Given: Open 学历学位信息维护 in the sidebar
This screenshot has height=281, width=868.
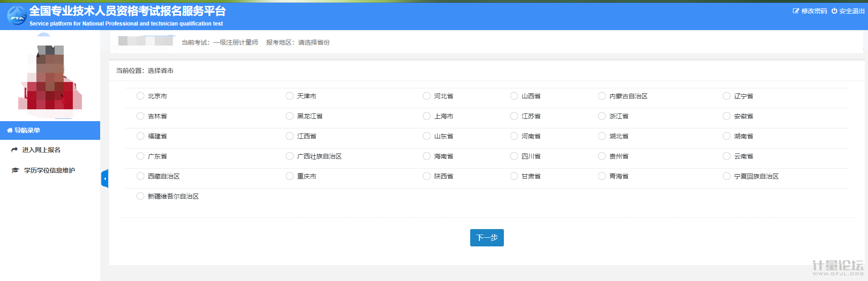Looking at the screenshot, I should pyautogui.click(x=49, y=170).
